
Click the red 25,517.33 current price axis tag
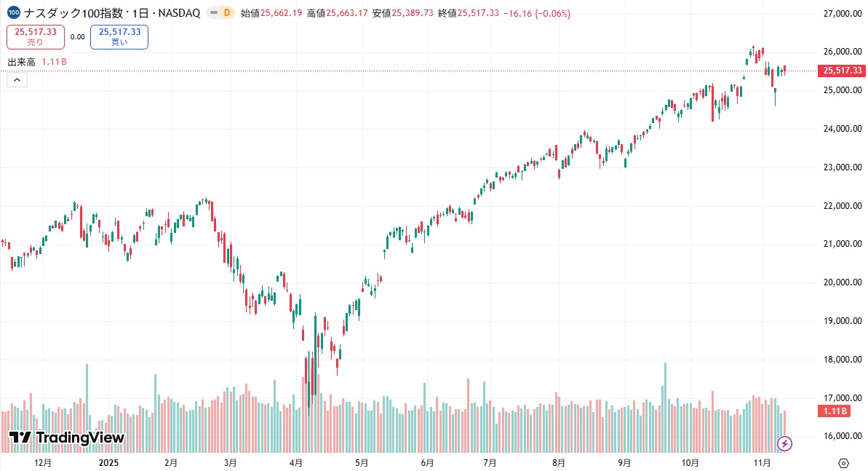click(x=843, y=71)
